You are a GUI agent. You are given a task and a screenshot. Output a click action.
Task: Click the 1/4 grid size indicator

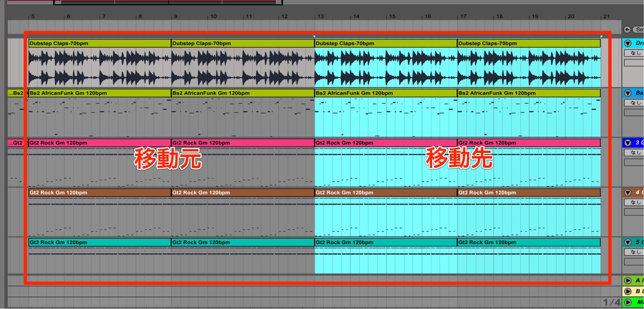point(611,302)
